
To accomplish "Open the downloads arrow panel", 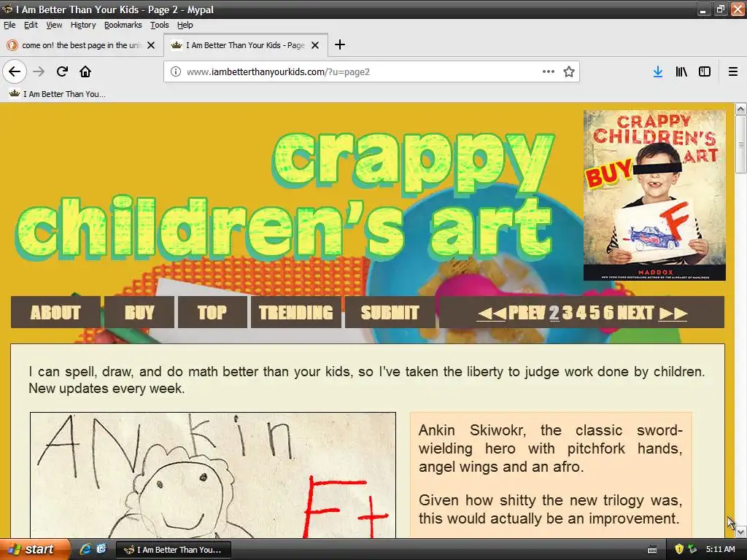I will click(658, 72).
